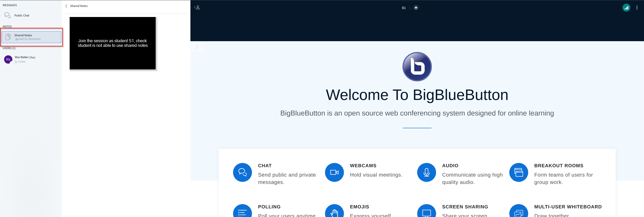The width and height of the screenshot is (644, 217).
Task: Click the BigBlueButton logo
Action: pyautogui.click(x=417, y=67)
